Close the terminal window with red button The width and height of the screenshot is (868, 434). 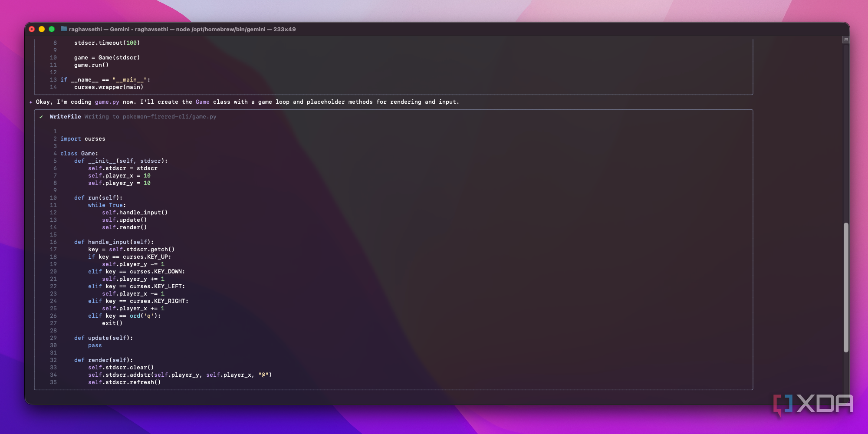click(32, 29)
